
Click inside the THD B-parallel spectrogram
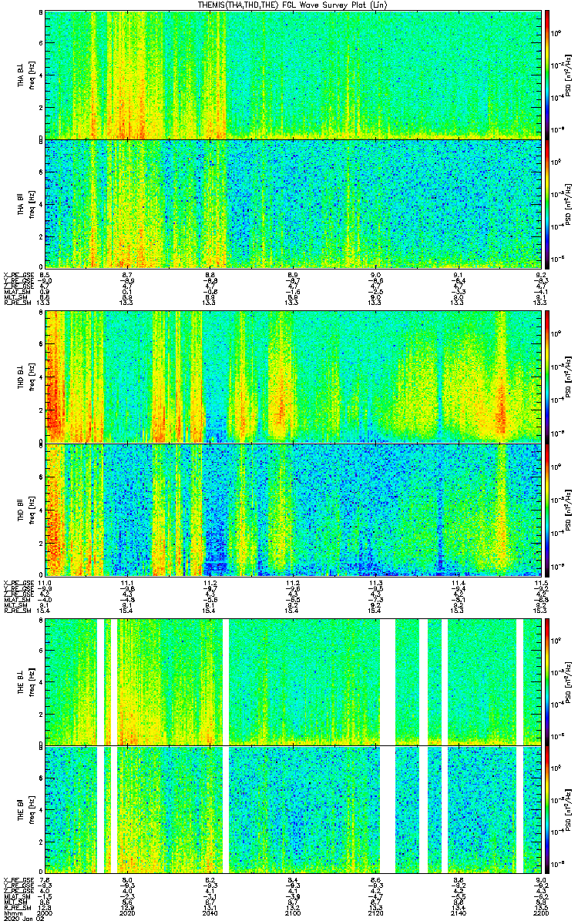point(293,510)
